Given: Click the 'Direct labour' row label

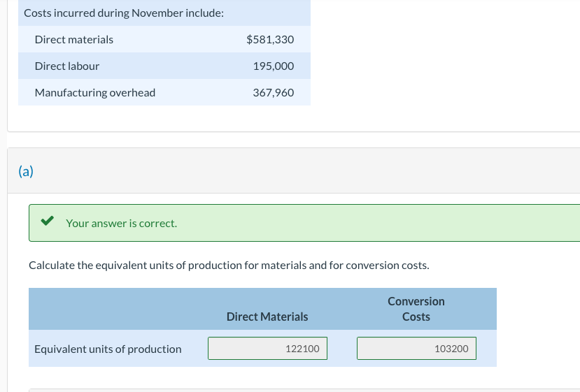Looking at the screenshot, I should tap(67, 66).
